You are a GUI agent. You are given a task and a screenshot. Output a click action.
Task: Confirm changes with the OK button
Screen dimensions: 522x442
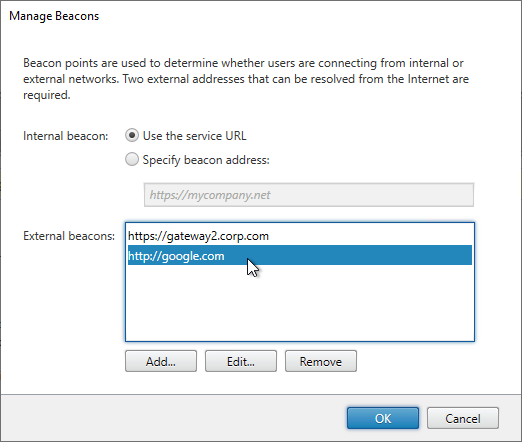tap(383, 418)
